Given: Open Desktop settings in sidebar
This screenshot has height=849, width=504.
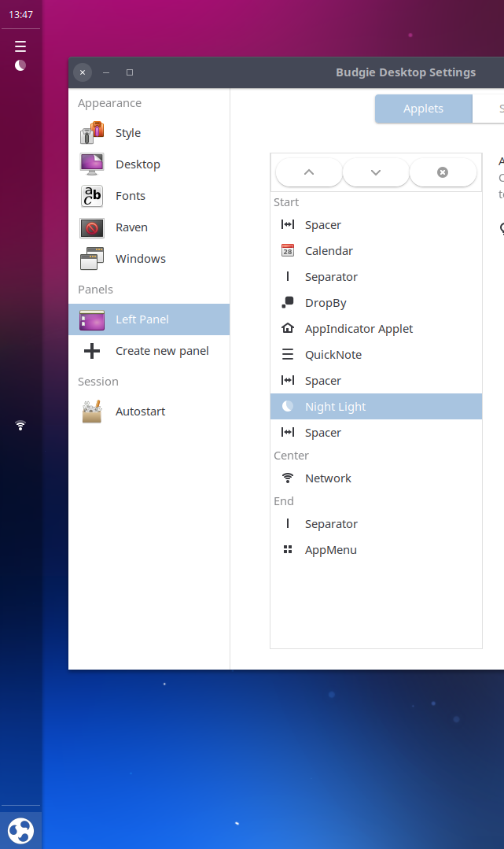Looking at the screenshot, I should [149, 164].
